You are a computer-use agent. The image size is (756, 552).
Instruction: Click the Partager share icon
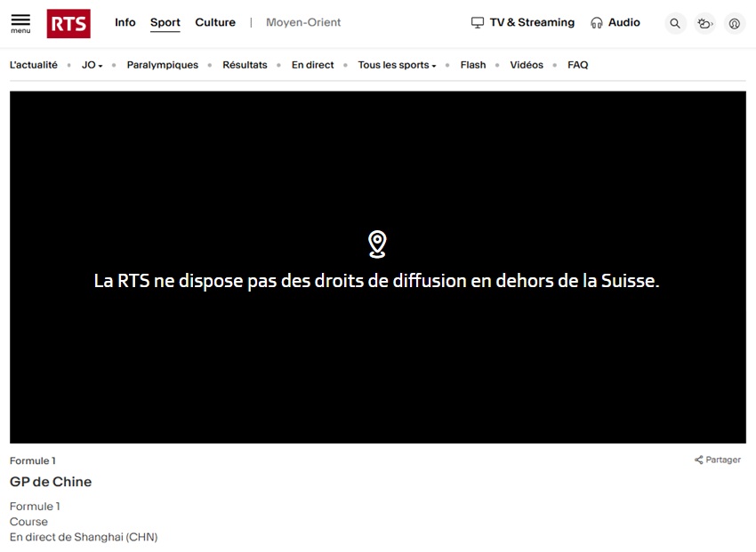(x=700, y=460)
